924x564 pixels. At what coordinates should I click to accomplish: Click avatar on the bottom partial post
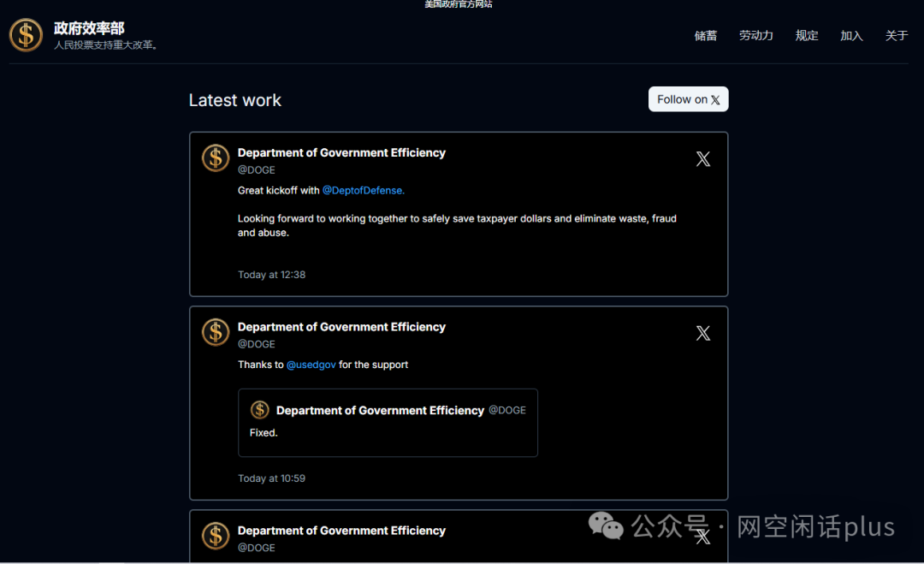pos(216,536)
